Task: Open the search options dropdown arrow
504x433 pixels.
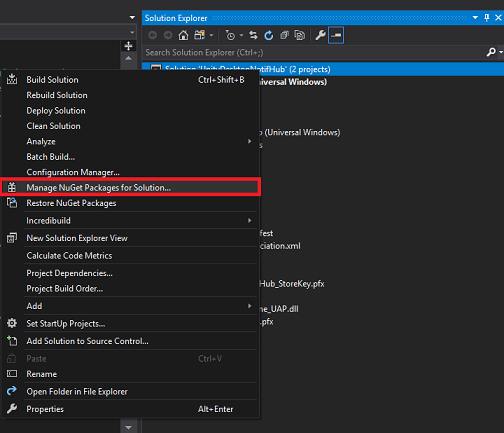Action: click(501, 52)
